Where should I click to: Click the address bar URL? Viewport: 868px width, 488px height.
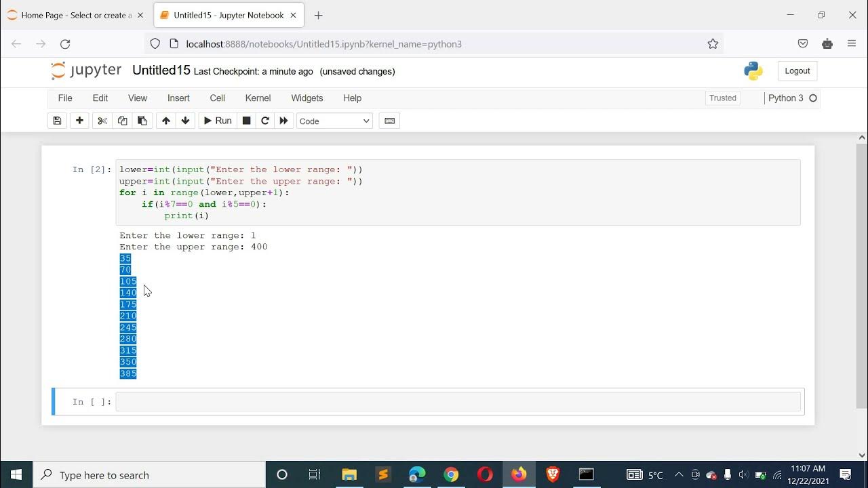[324, 44]
